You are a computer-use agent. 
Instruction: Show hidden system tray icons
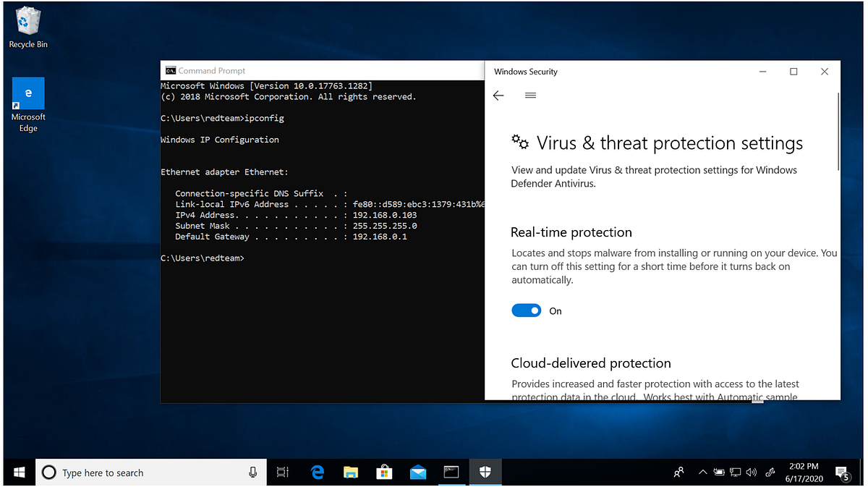point(702,473)
